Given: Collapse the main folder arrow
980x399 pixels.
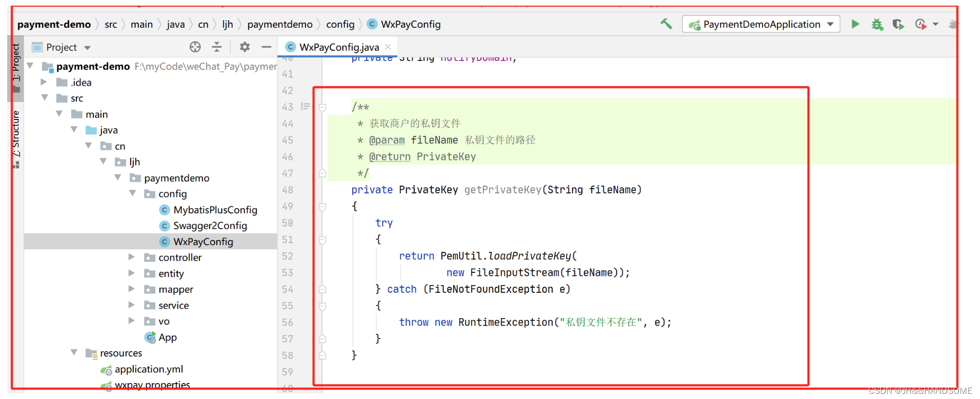Looking at the screenshot, I should (59, 113).
